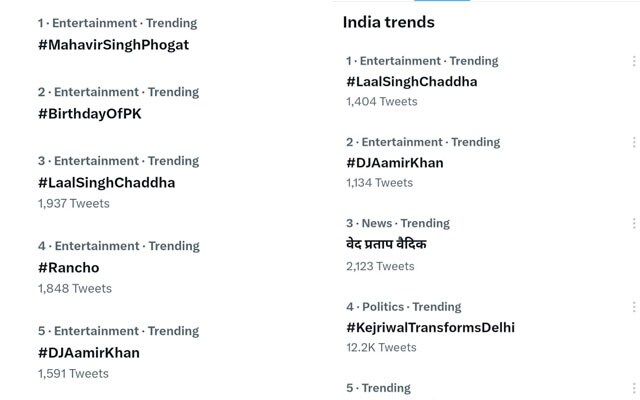Click the 12.2K Tweets count
This screenshot has width=640, height=400.
381,348
